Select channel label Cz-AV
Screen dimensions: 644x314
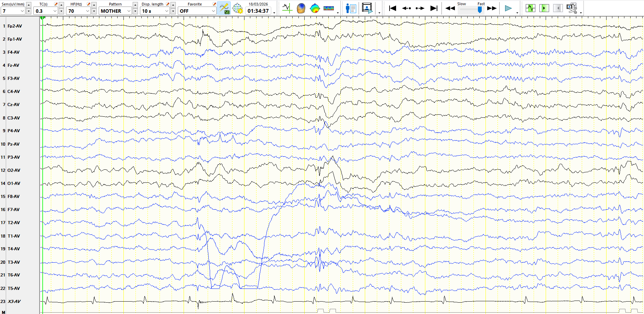13,104
